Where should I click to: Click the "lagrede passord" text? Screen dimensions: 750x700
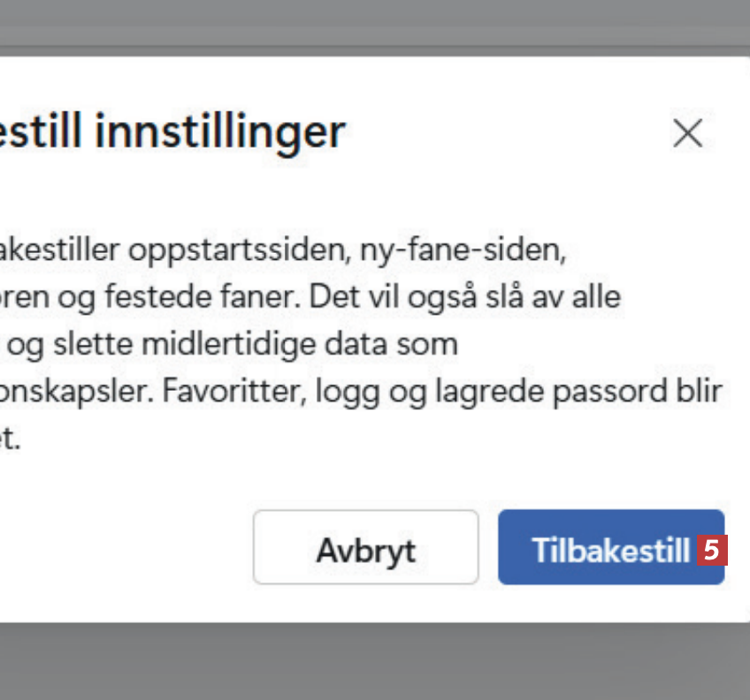pyautogui.click(x=592, y=390)
